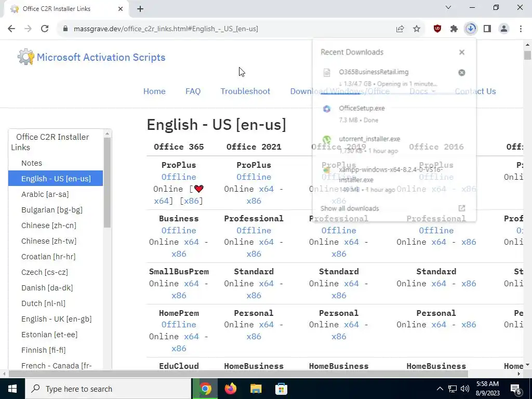Open the Troubleshoot menu item
The height and width of the screenshot is (399, 532).
pos(245,91)
